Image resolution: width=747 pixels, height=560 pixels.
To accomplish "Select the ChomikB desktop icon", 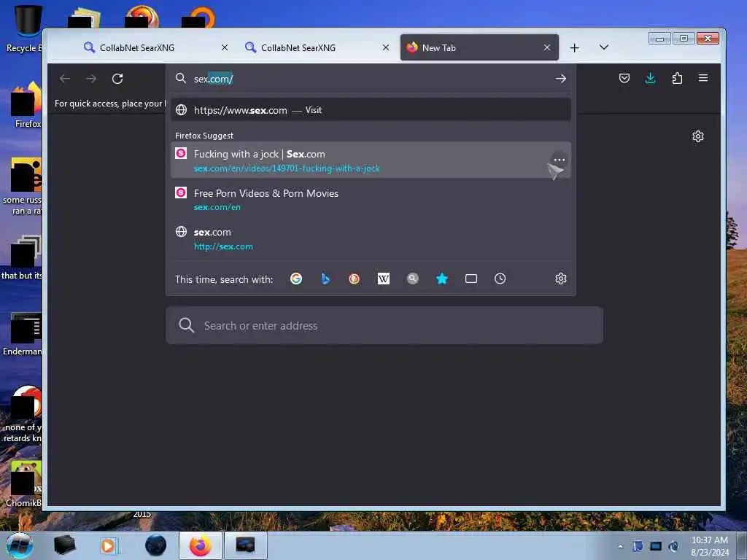I will (23, 484).
